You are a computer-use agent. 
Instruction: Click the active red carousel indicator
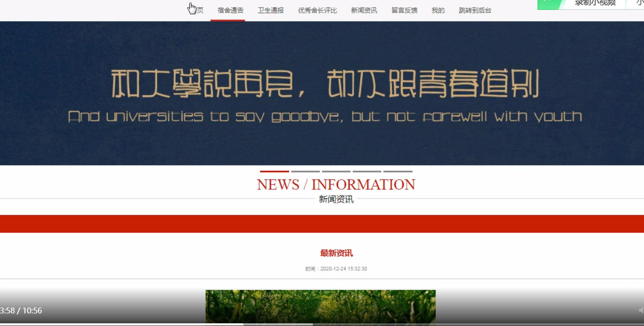(275, 171)
